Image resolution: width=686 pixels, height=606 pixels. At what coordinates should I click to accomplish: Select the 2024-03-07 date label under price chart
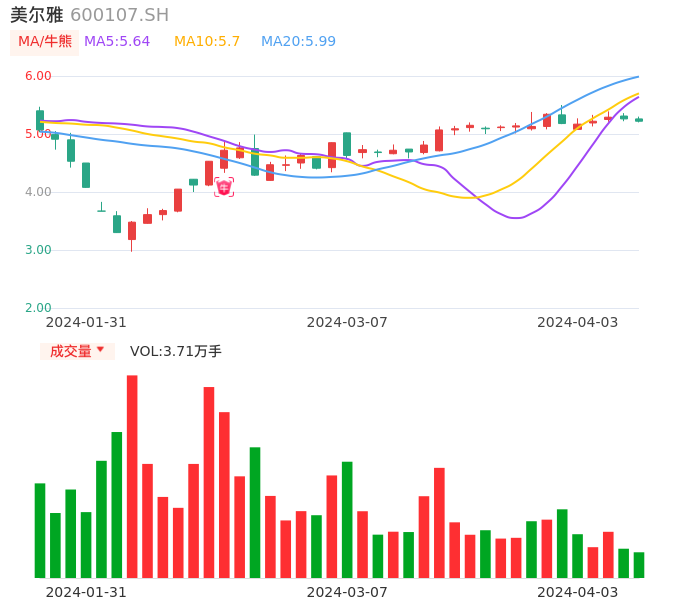tap(347, 322)
